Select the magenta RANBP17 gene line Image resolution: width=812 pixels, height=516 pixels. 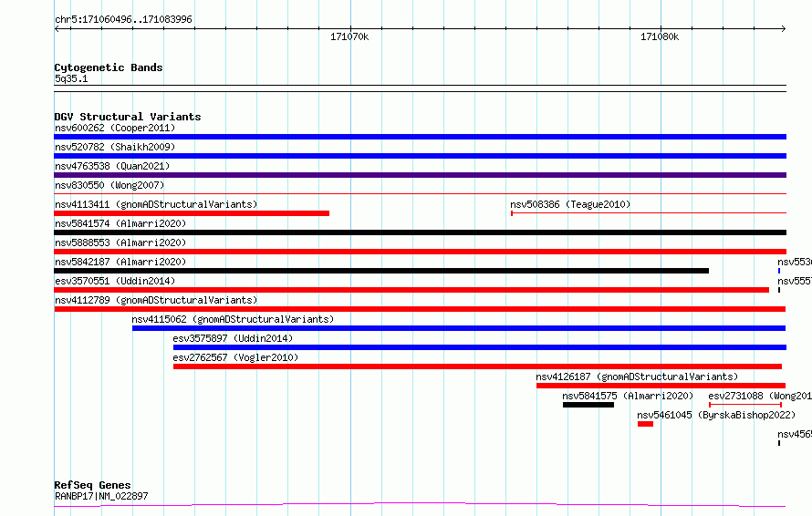tap(420, 505)
